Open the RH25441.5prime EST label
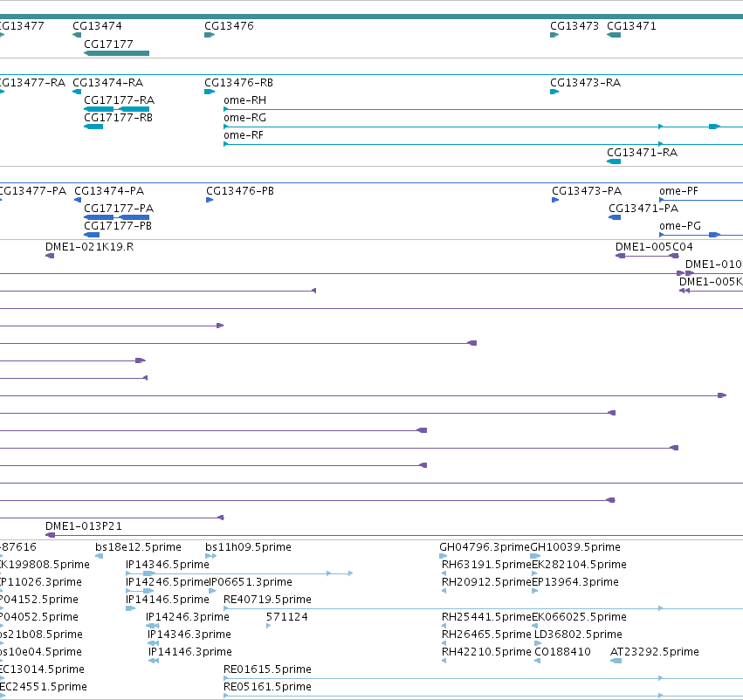The width and height of the screenshot is (743, 700). [x=486, y=618]
